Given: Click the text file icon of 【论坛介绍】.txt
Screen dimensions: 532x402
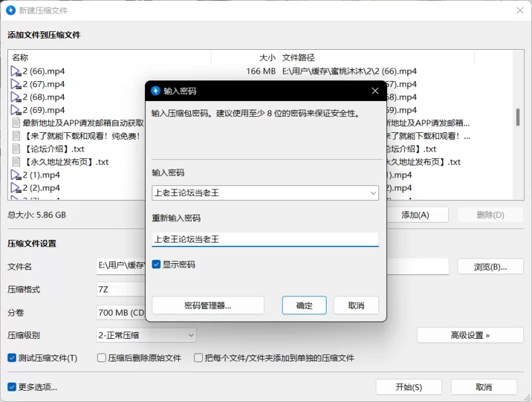Looking at the screenshot, I should click(16, 148).
